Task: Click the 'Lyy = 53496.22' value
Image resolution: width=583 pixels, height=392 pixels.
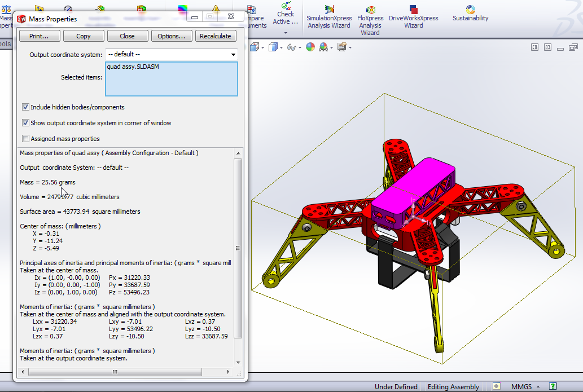Action: click(131, 329)
